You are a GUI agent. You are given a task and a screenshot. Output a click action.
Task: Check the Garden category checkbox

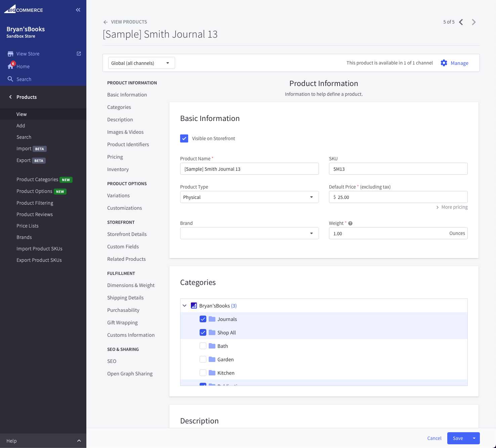(203, 359)
